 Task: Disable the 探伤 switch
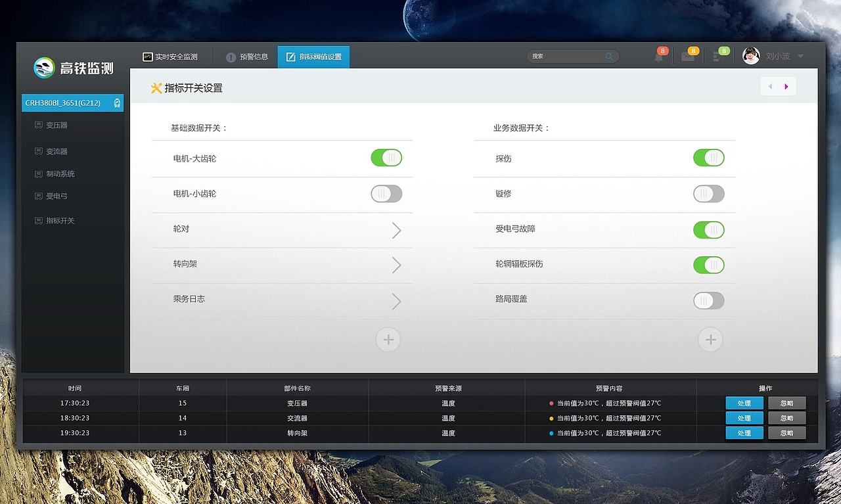(x=709, y=158)
